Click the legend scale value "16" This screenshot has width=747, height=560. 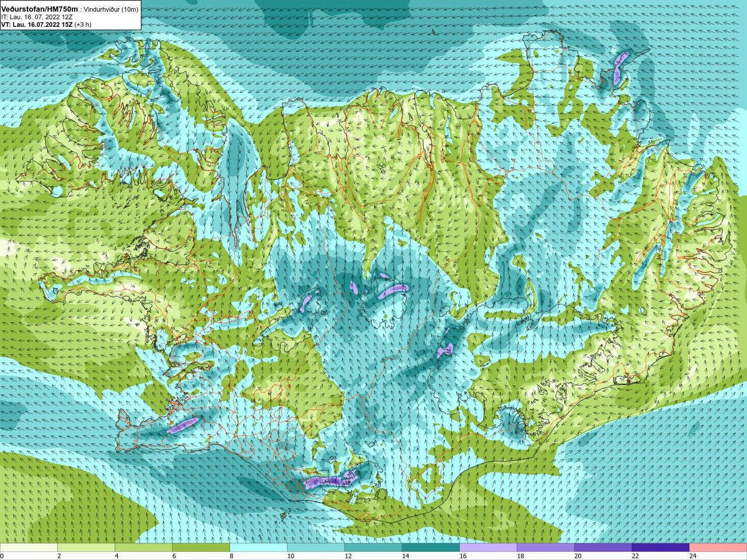coord(463,556)
